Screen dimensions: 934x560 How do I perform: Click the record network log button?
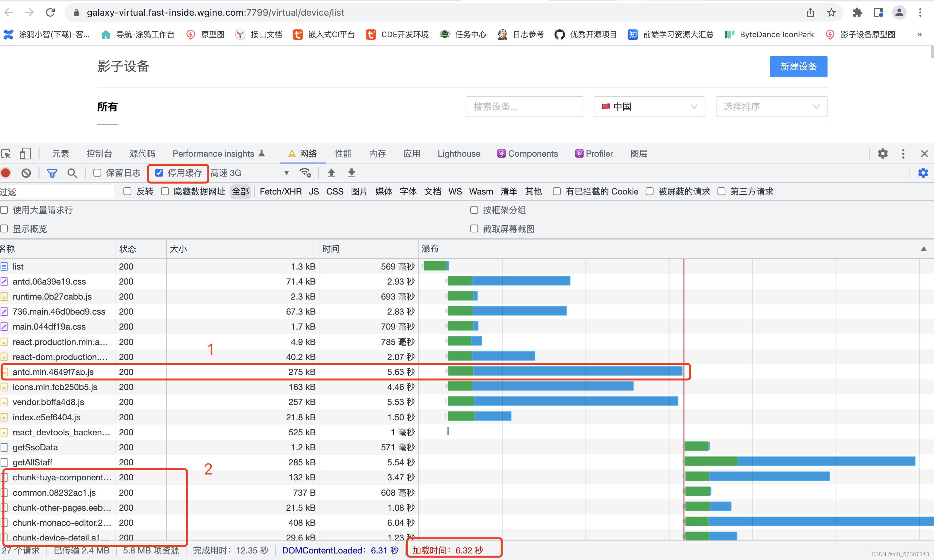(6, 173)
